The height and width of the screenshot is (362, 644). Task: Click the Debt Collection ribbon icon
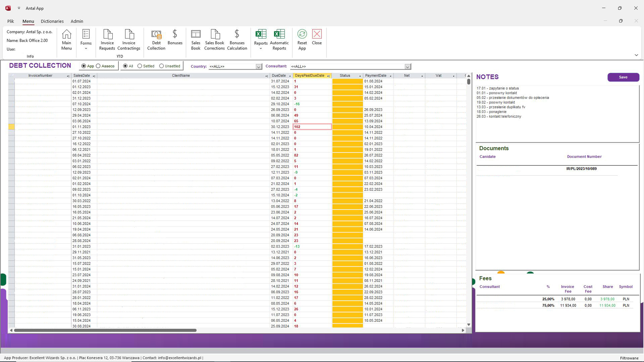click(156, 39)
